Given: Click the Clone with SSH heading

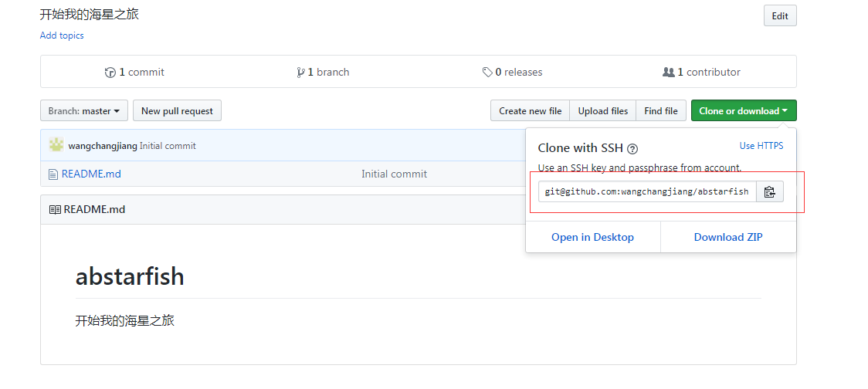Looking at the screenshot, I should click(x=581, y=147).
